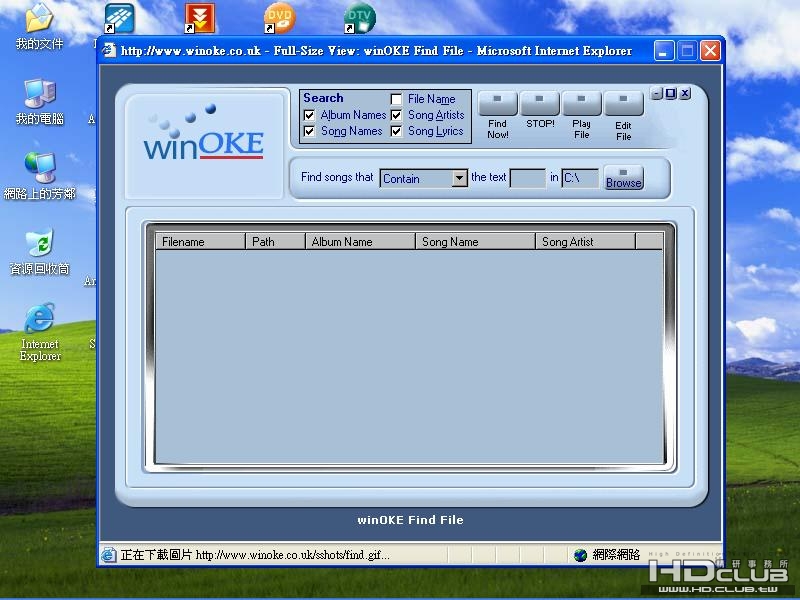Sort results by the Filename column
Screen dimensions: 800x600
[x=201, y=241]
